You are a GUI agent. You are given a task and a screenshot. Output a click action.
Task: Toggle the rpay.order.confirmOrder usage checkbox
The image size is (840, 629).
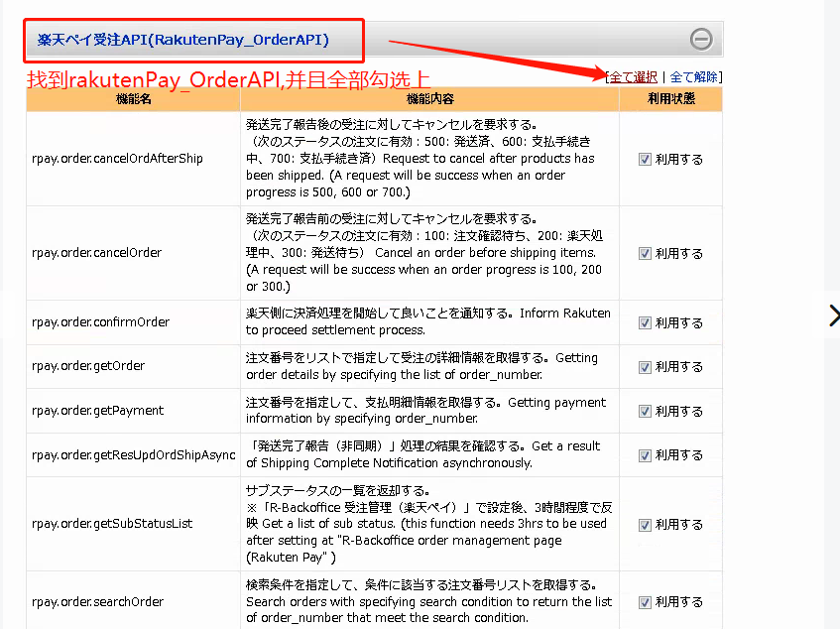click(645, 323)
